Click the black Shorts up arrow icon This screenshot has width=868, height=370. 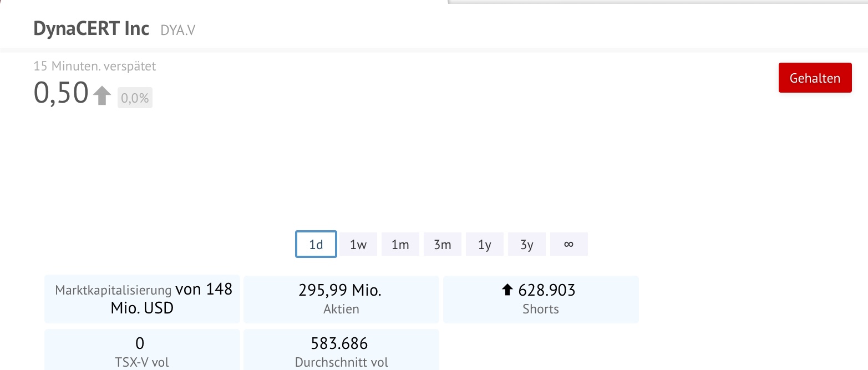pyautogui.click(x=507, y=290)
